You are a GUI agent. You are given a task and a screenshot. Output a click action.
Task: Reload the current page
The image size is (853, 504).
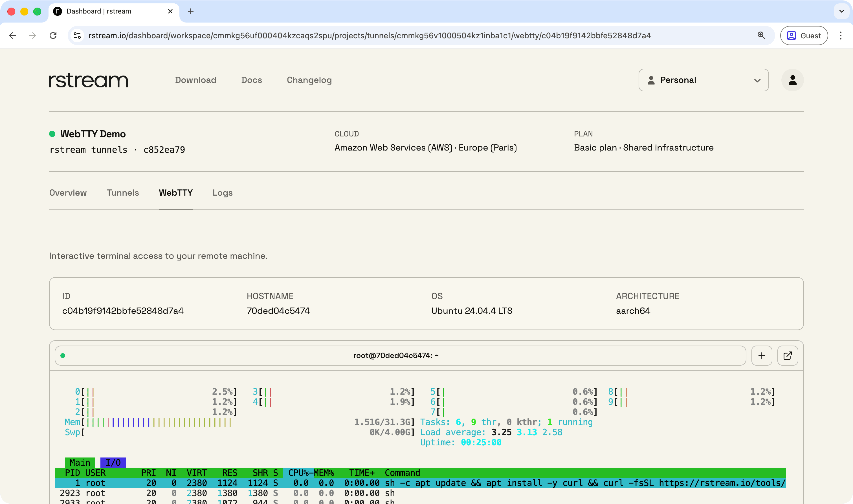53,35
